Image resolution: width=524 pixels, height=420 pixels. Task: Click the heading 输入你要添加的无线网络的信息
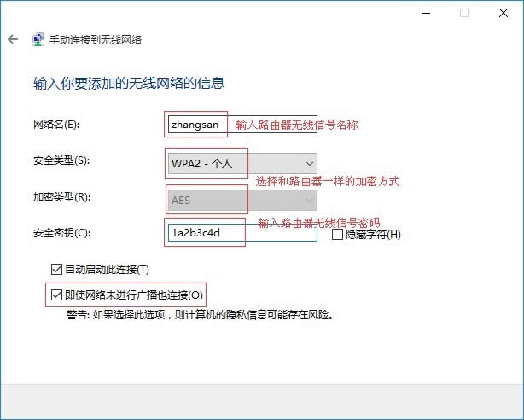click(x=129, y=84)
